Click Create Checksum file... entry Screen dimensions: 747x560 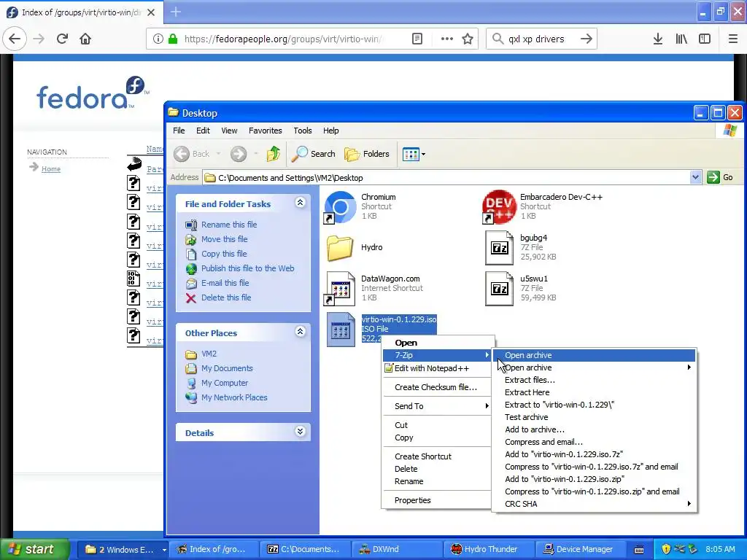point(436,387)
